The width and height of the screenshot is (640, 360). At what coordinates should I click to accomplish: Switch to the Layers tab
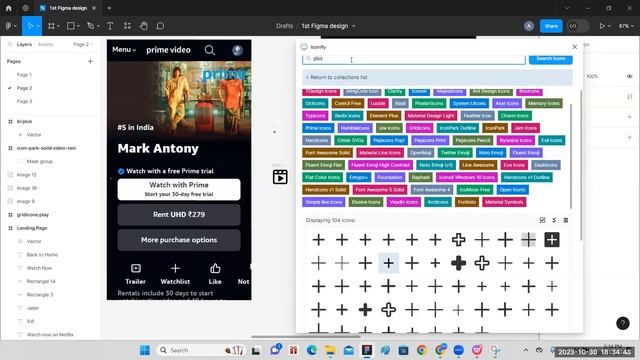(x=24, y=44)
